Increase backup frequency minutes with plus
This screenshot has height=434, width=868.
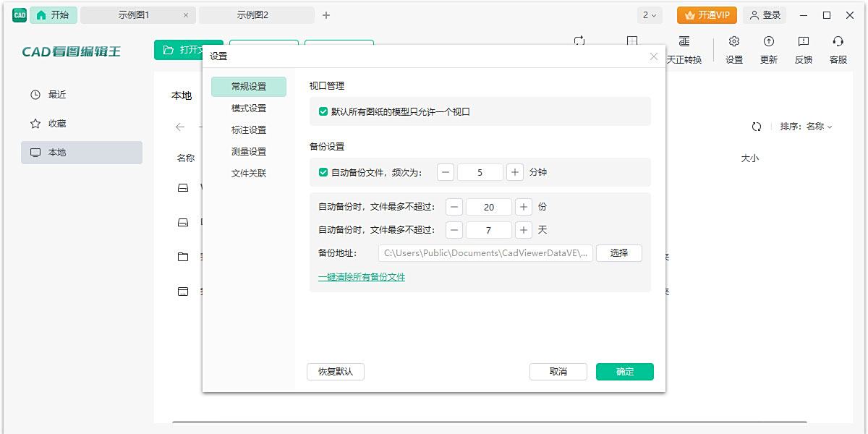coord(515,172)
